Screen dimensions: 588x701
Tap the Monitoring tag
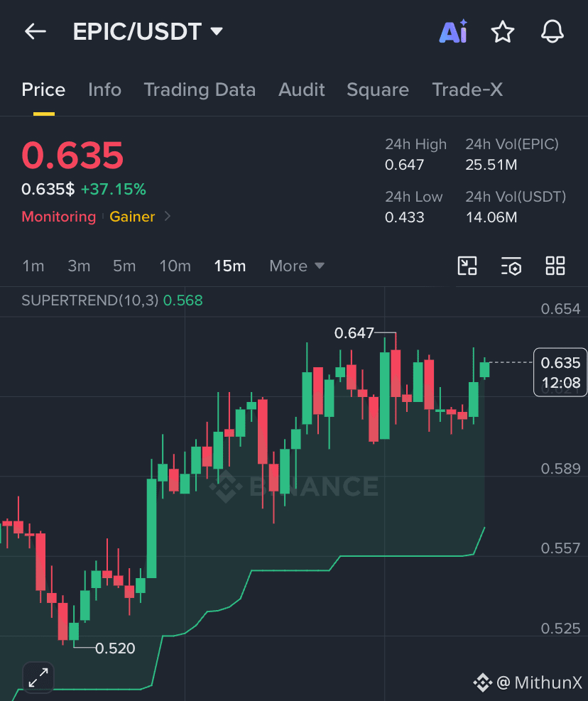58,217
